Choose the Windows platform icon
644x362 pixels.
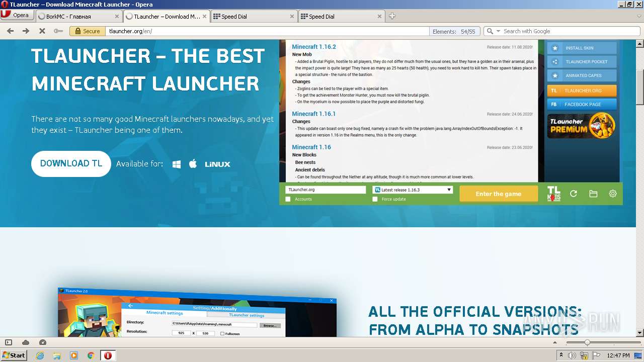point(177,164)
